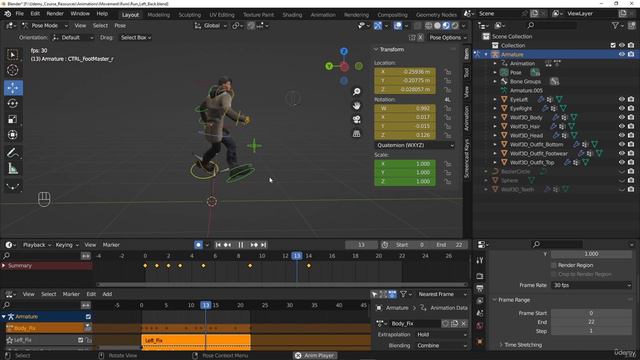Open NLA editor Add menu
Image resolution: width=640 pixels, height=360 pixels.
click(107, 294)
